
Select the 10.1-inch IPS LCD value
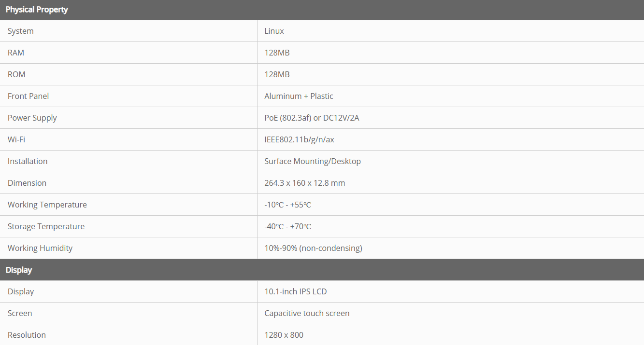[x=295, y=292]
